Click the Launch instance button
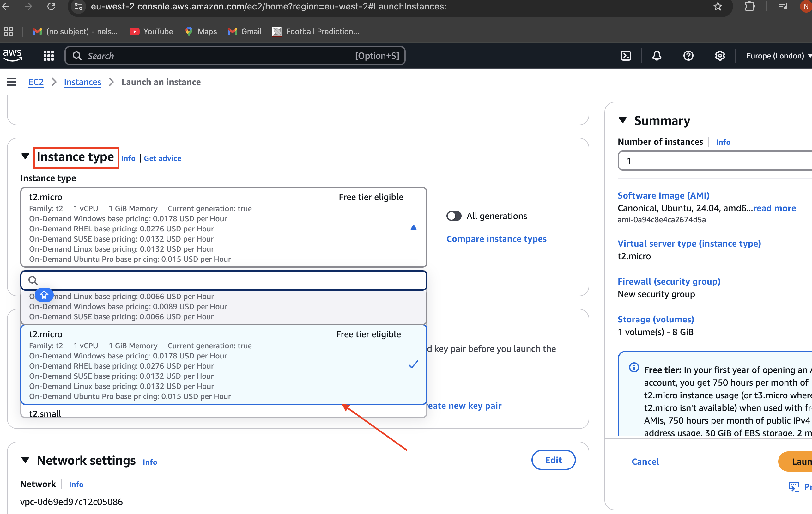The width and height of the screenshot is (812, 514). click(x=796, y=461)
